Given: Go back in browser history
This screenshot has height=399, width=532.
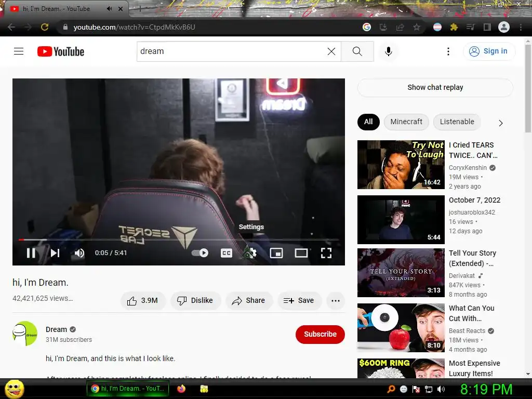Looking at the screenshot, I should (x=11, y=27).
